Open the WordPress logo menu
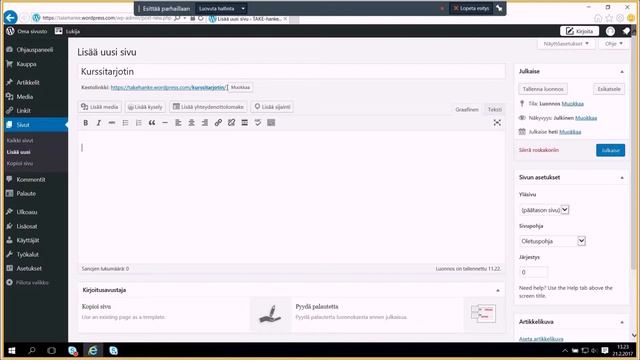The width and height of the screenshot is (640, 360). [x=10, y=31]
